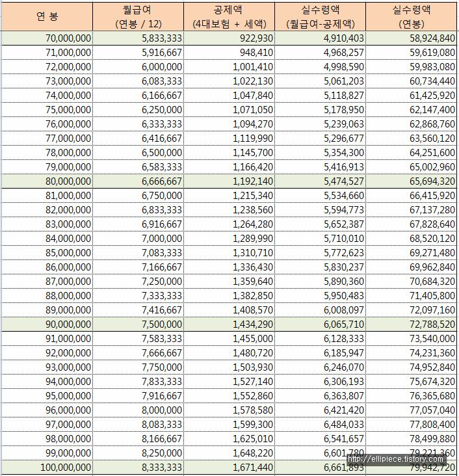459x476 pixels.
Task: Click the 공제액 (4대보험 + 세액) header
Action: click(x=229, y=16)
